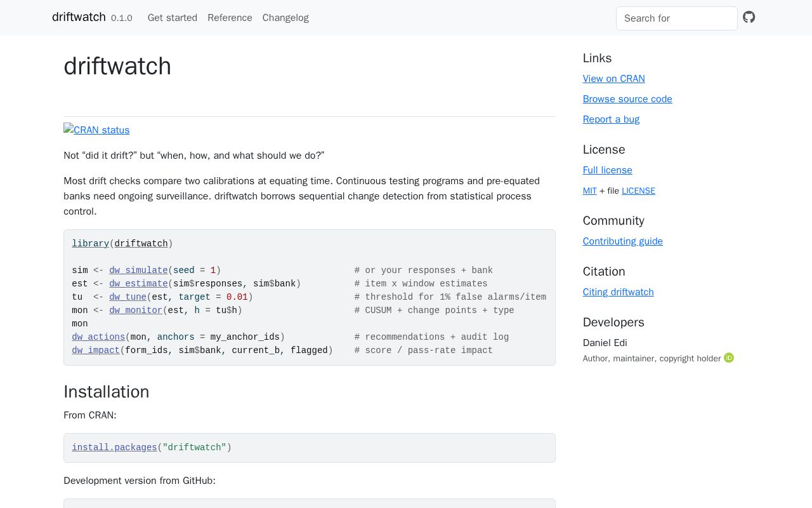Click the developer name Daniel Edi

tap(605, 343)
